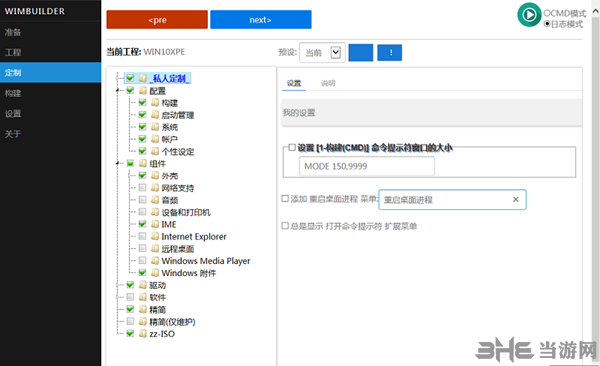Click folder icon next to 系统
This screenshot has height=366, width=600.
[155, 127]
